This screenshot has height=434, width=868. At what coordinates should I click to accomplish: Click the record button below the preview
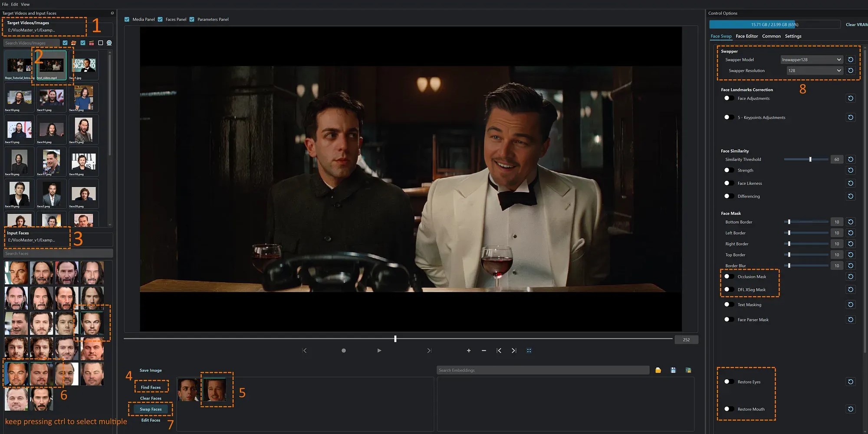click(x=343, y=350)
